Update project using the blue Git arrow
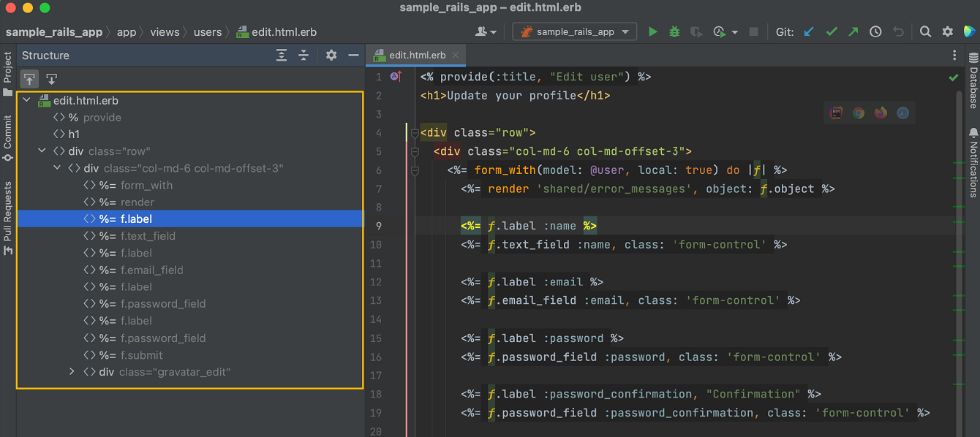The width and height of the screenshot is (980, 437). pos(808,31)
